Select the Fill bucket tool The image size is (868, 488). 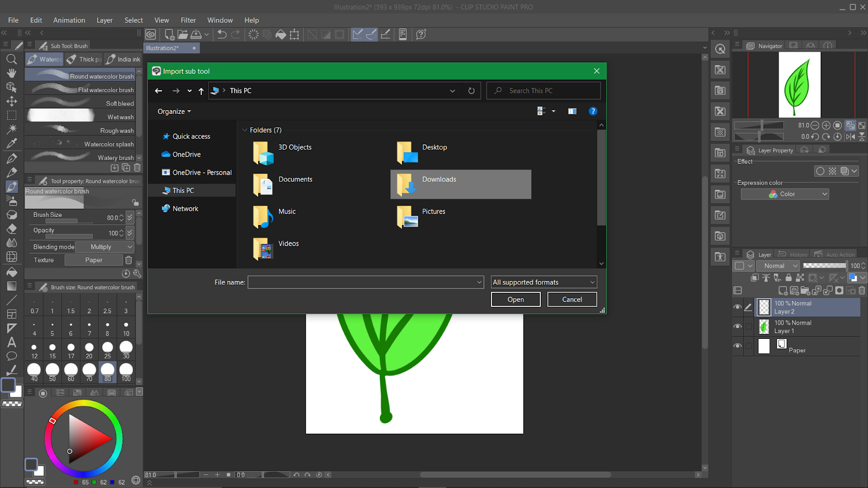[11, 272]
